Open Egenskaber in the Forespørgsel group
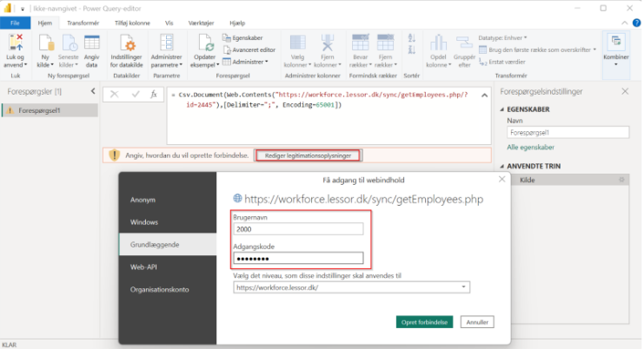Image resolution: width=644 pixels, height=349 pixels. pos(242,37)
